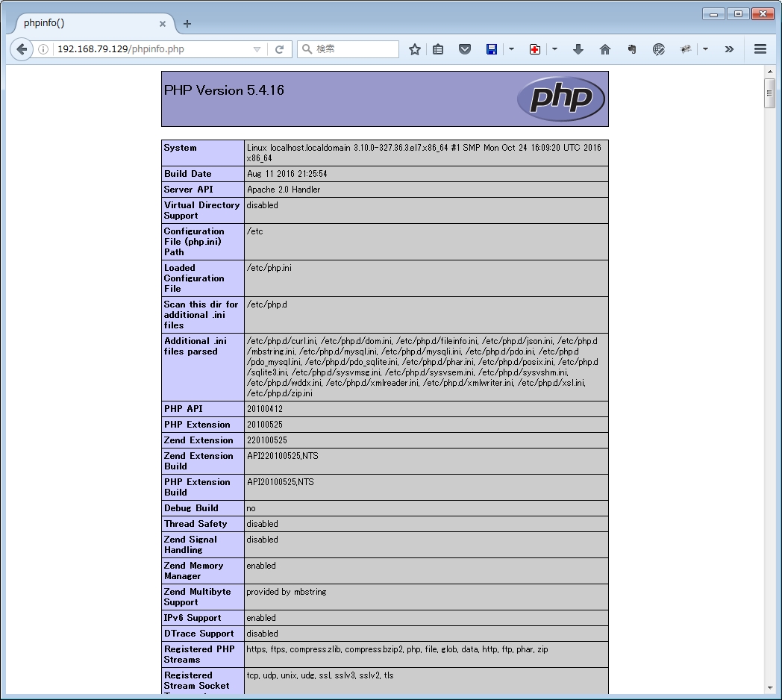
Task: Save page to Pocket
Action: pos(464,49)
